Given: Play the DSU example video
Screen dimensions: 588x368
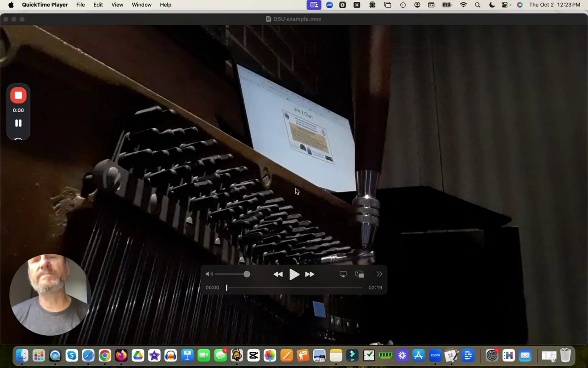Looking at the screenshot, I should pos(294,275).
